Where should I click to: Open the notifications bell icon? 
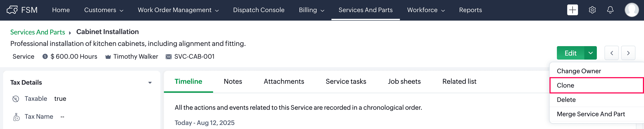click(x=610, y=10)
